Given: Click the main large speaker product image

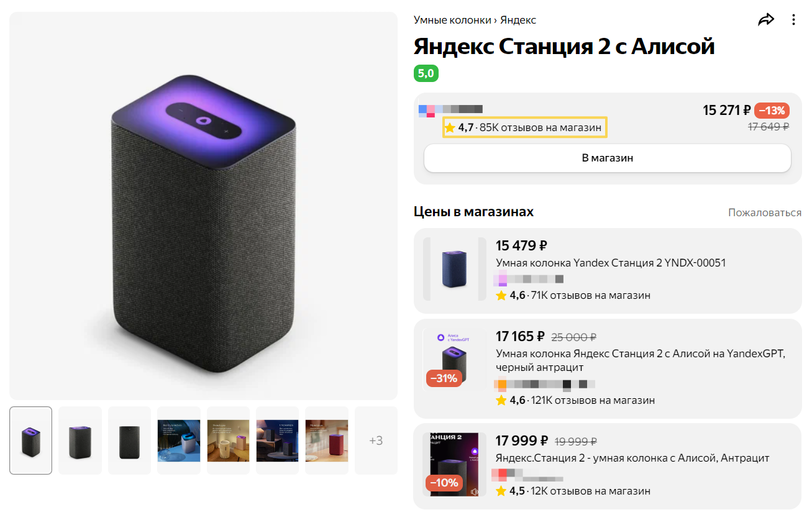Looking at the screenshot, I should [x=203, y=206].
